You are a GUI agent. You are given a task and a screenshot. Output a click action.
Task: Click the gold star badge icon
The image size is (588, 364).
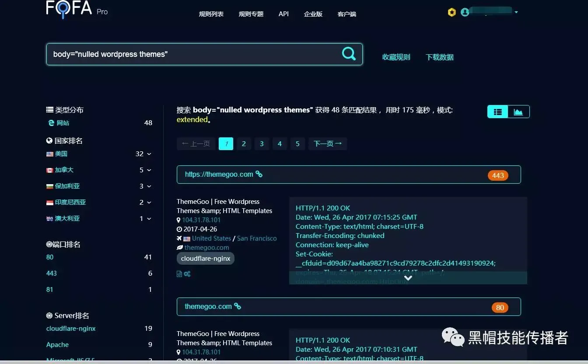tap(452, 12)
